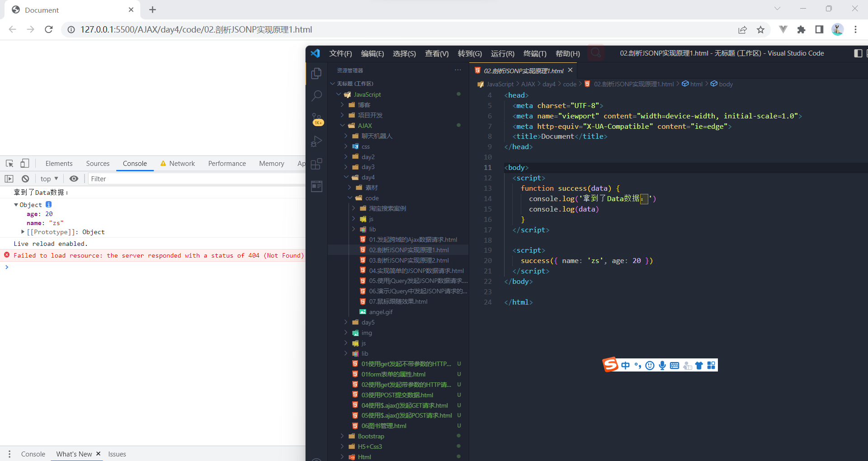The image size is (868, 461).
Task: Open the 'top' frame context dropdown
Action: tap(49, 179)
